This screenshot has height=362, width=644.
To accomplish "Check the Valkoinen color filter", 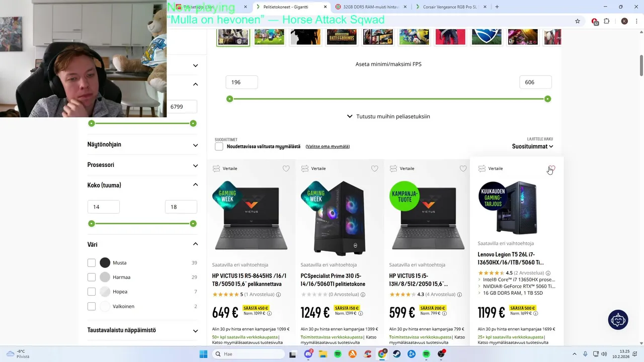I will (x=91, y=306).
